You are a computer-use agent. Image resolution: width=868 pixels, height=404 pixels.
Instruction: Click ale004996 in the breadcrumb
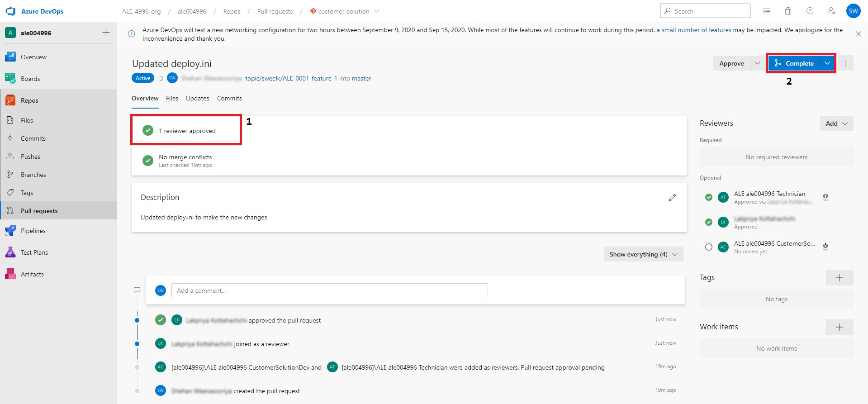pyautogui.click(x=192, y=11)
